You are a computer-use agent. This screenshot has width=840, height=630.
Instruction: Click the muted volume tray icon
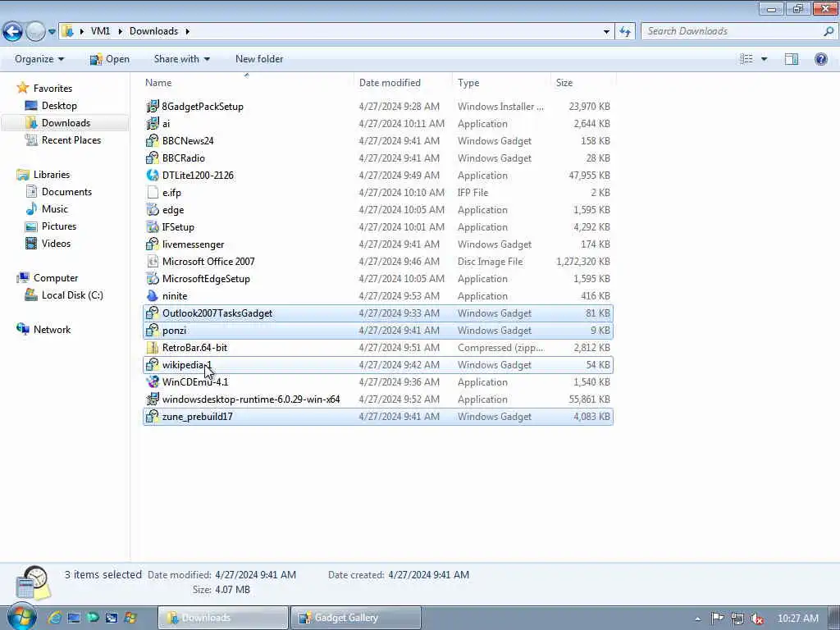(x=756, y=619)
